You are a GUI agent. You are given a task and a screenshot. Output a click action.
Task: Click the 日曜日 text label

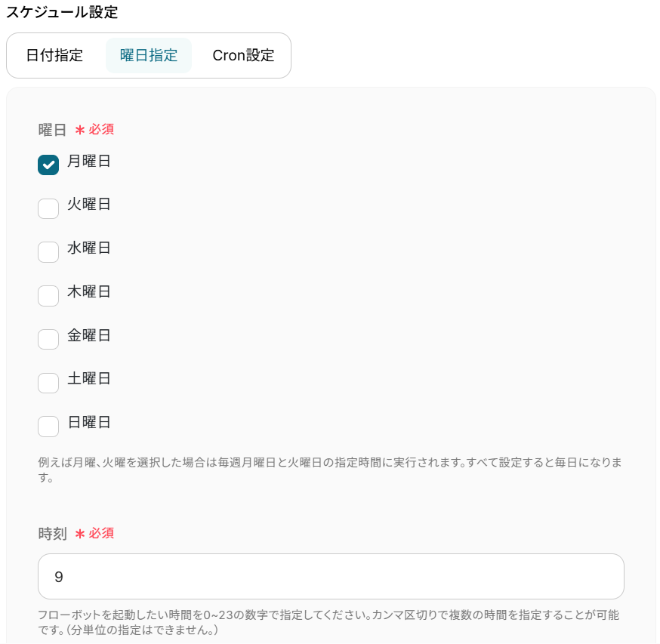coord(89,422)
